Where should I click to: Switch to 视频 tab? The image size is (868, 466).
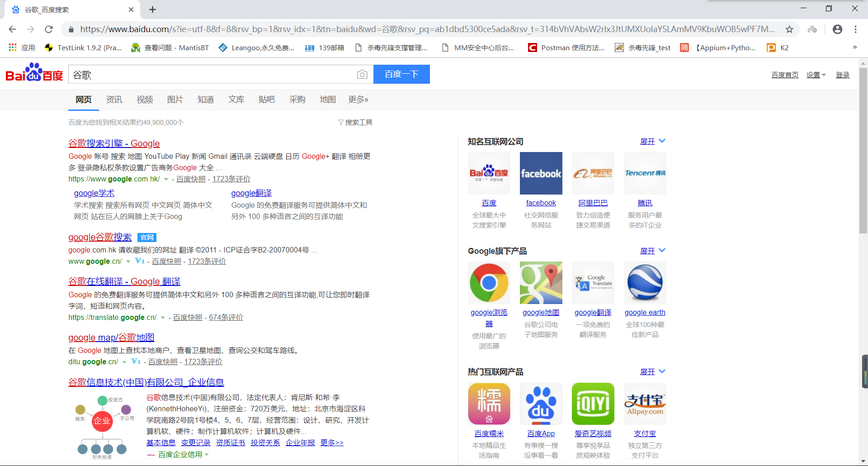tap(145, 100)
